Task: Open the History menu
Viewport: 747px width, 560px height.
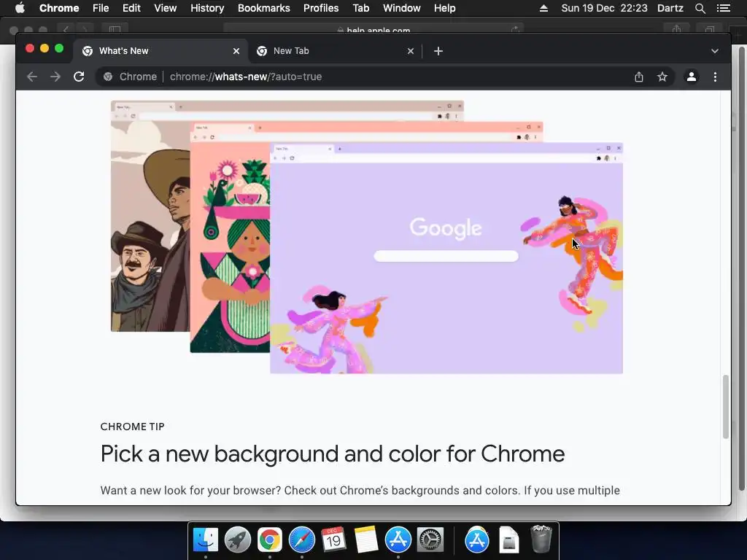Action: tap(207, 8)
